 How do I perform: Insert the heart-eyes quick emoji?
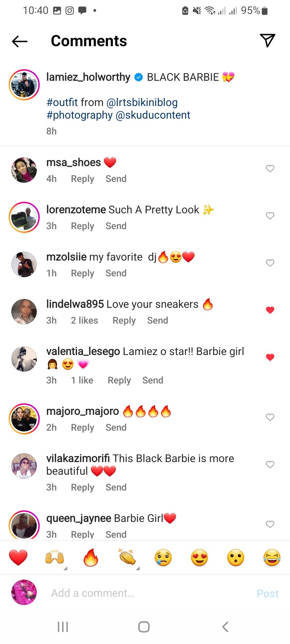[199, 558]
